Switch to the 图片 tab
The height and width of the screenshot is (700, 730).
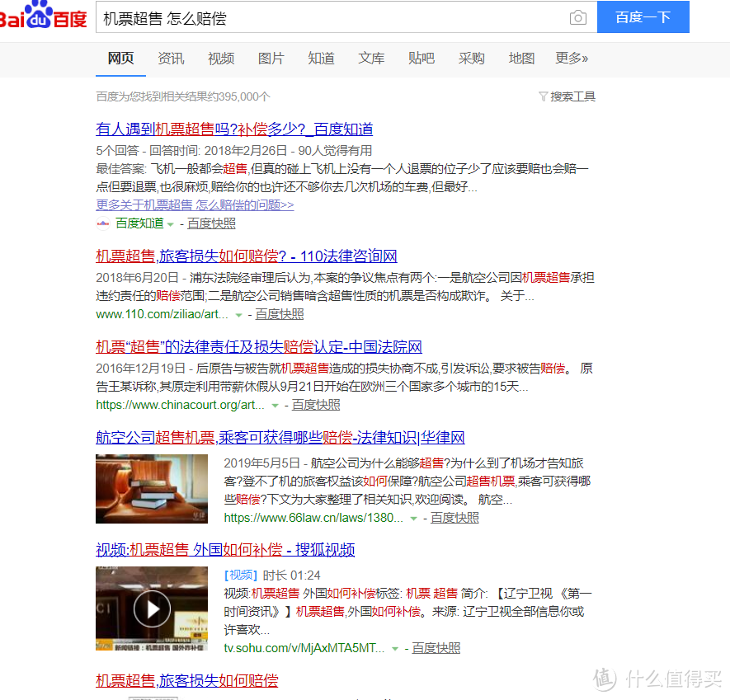click(271, 59)
